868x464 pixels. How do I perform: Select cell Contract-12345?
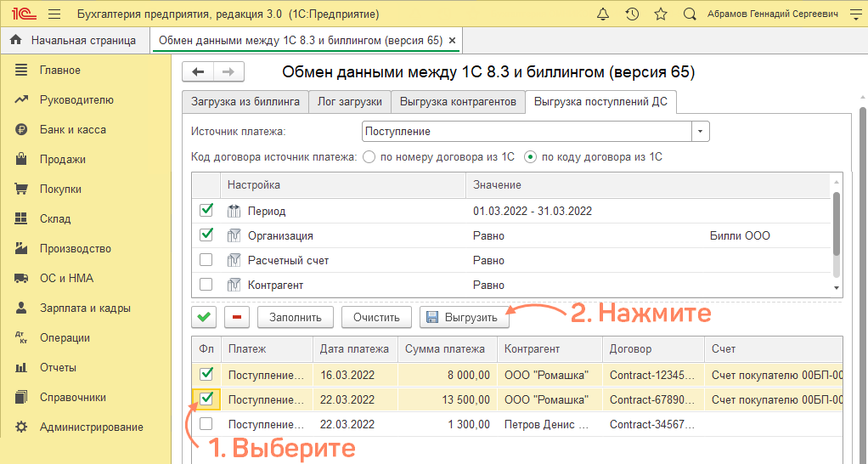(x=652, y=375)
